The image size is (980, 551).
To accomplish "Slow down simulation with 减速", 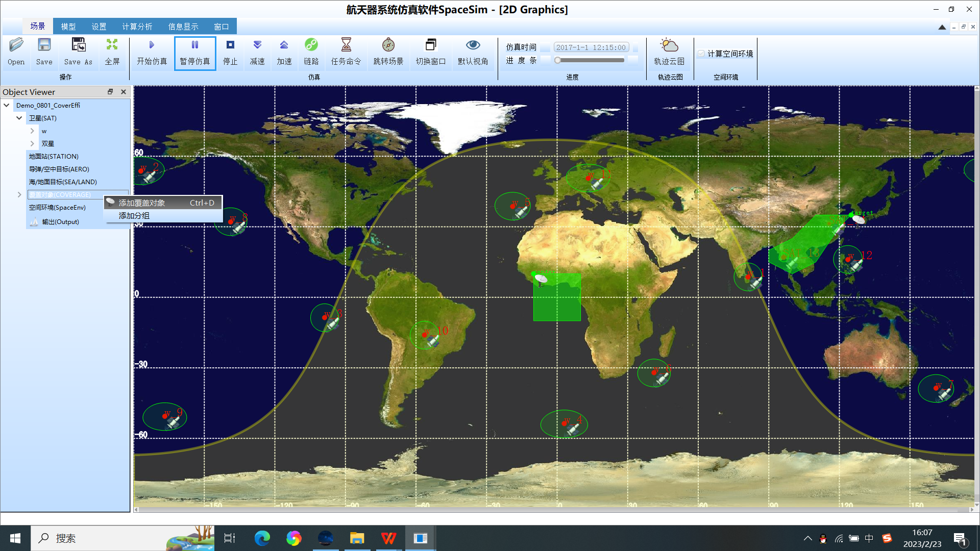I will [257, 52].
